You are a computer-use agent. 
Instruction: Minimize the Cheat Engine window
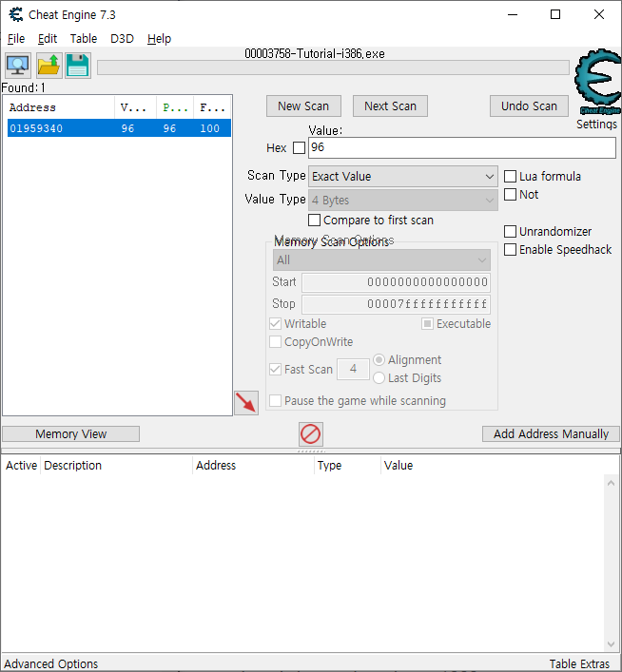point(513,14)
